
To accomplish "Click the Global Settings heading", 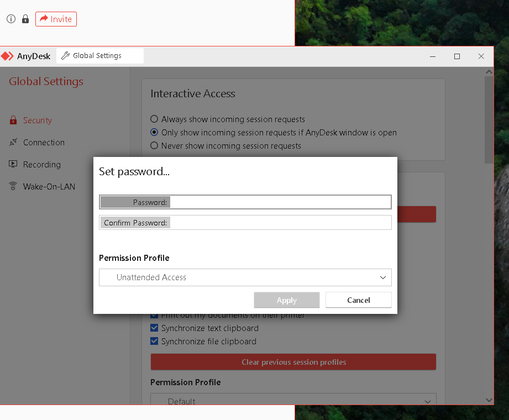I will pos(46,81).
